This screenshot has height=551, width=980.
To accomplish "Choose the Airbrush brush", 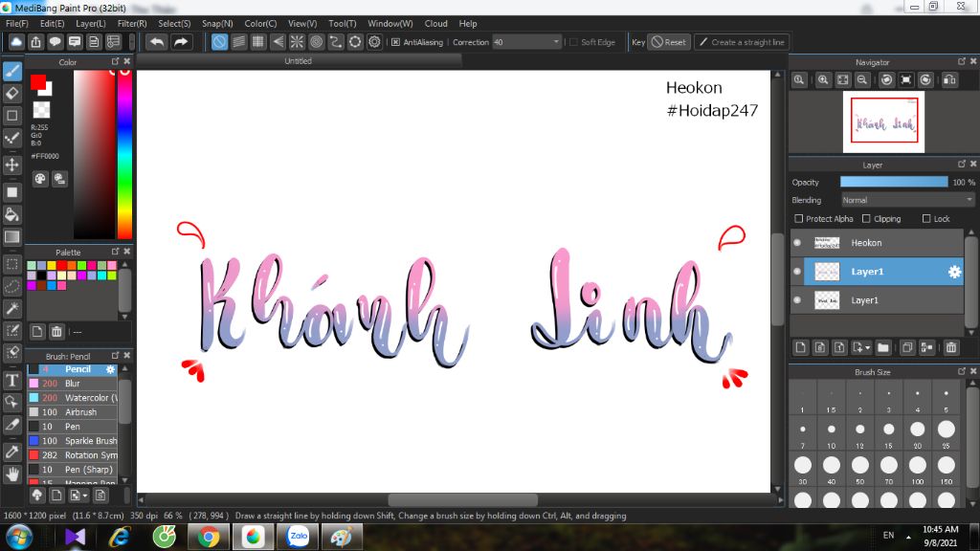I will click(73, 412).
